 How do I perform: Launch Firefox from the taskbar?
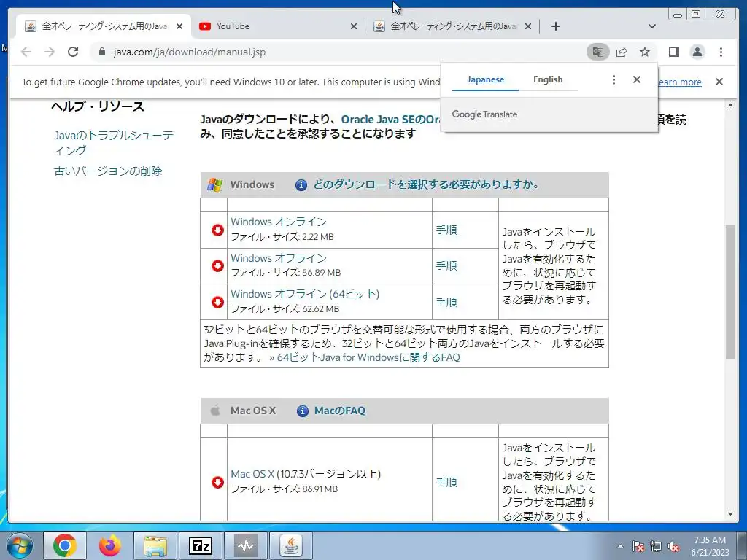[x=110, y=545]
